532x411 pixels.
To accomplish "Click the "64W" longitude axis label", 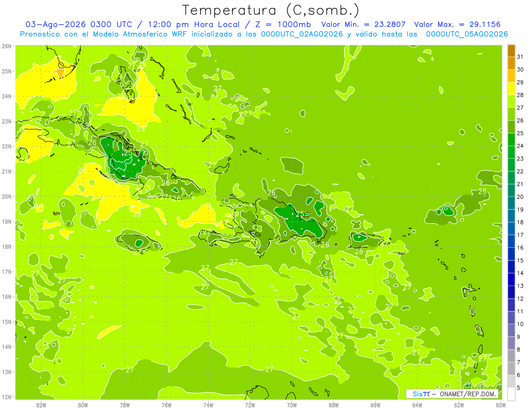I will click(x=417, y=404).
